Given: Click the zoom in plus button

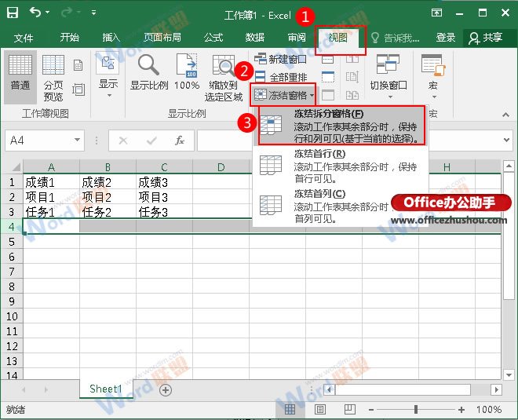Looking at the screenshot, I should coord(461,410).
